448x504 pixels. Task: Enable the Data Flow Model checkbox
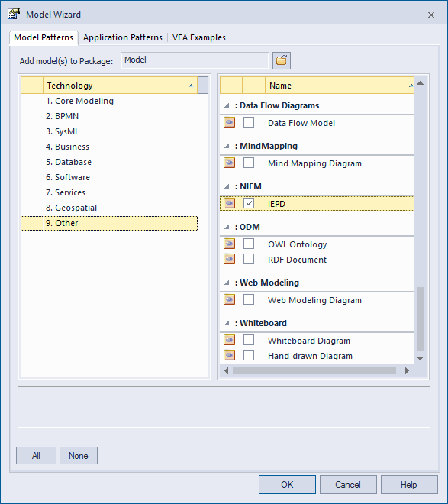point(249,122)
